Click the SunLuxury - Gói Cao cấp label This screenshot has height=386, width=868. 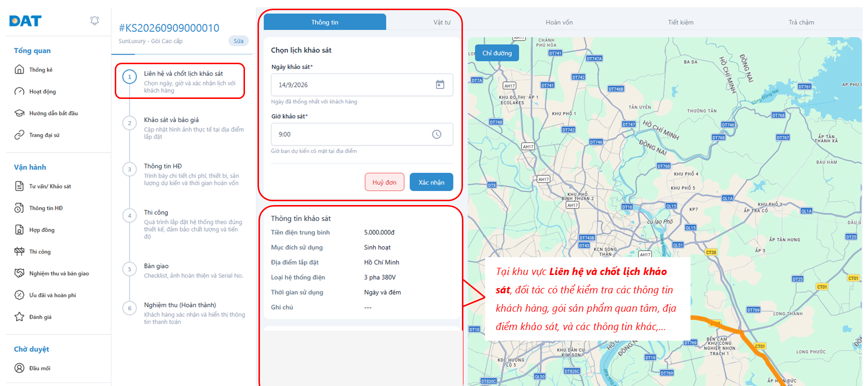(150, 41)
